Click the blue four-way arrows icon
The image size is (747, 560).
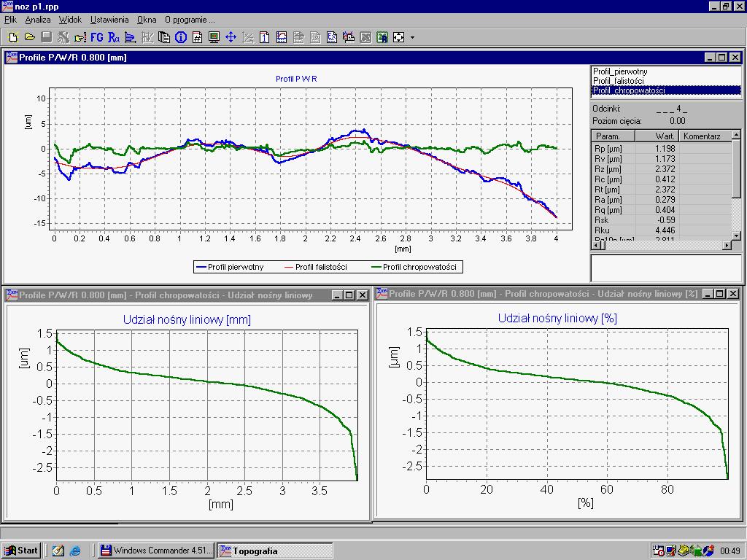[231, 37]
